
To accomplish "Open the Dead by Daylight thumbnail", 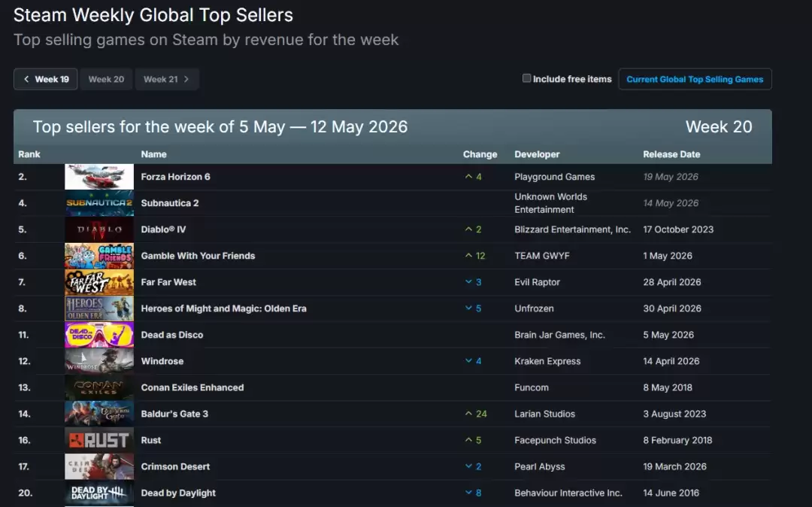I will [x=99, y=493].
